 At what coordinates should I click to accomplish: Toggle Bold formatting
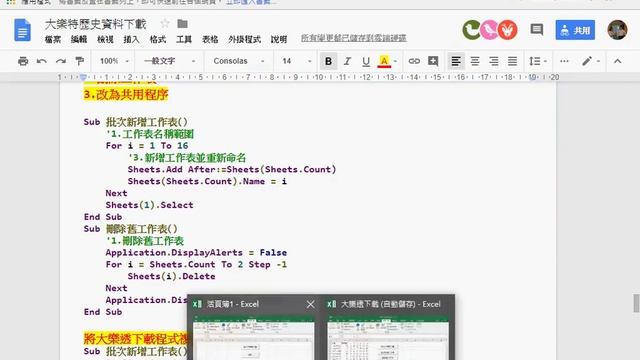coord(328,61)
